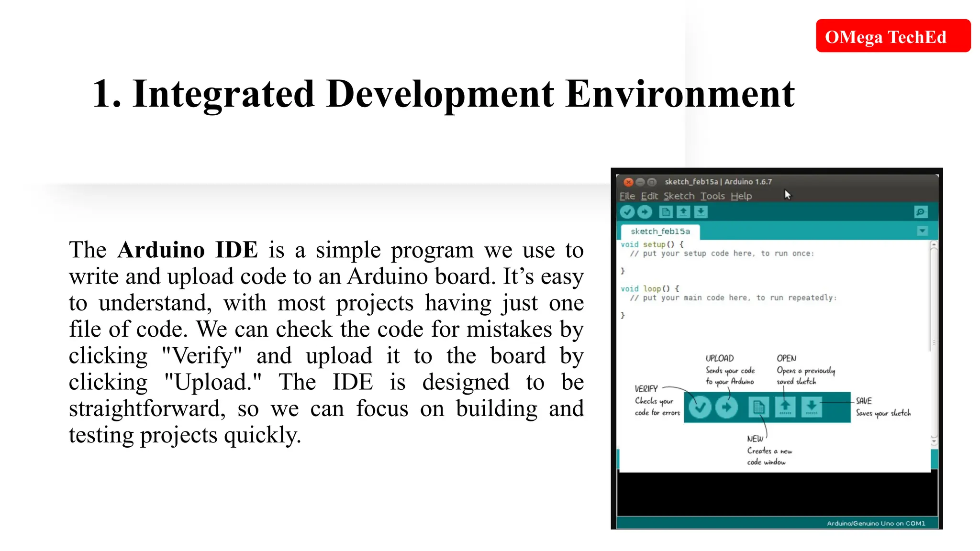Click the SAVE annotation label

(x=864, y=401)
